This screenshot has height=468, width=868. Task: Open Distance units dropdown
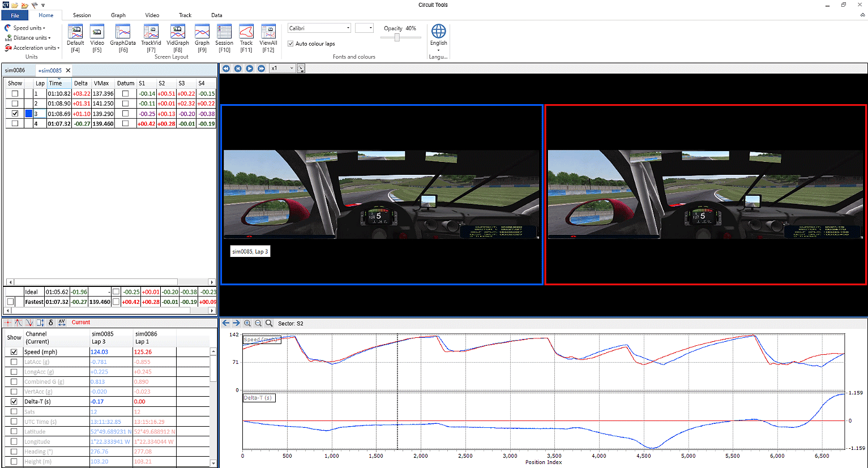[28, 38]
